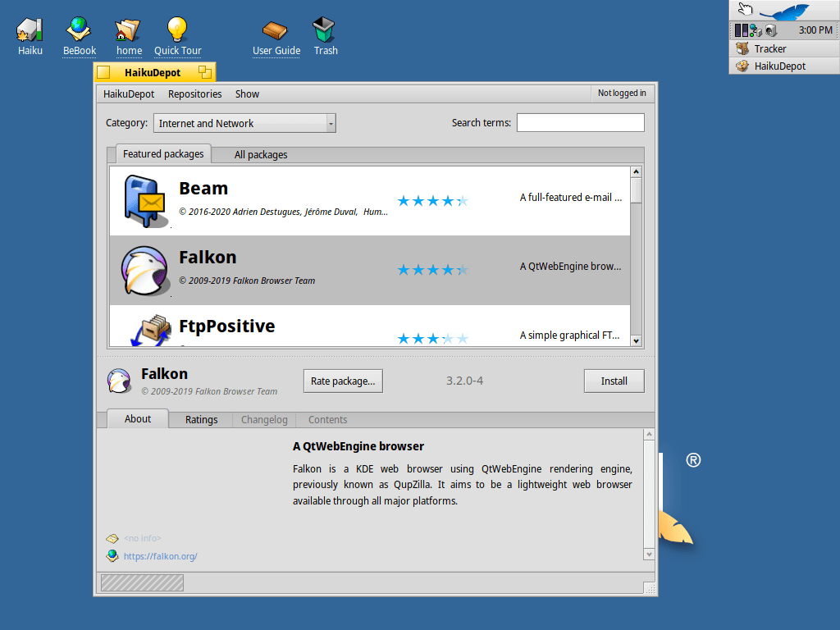Screen dimensions: 840x630
Task: Open the Show menu
Action: click(247, 94)
